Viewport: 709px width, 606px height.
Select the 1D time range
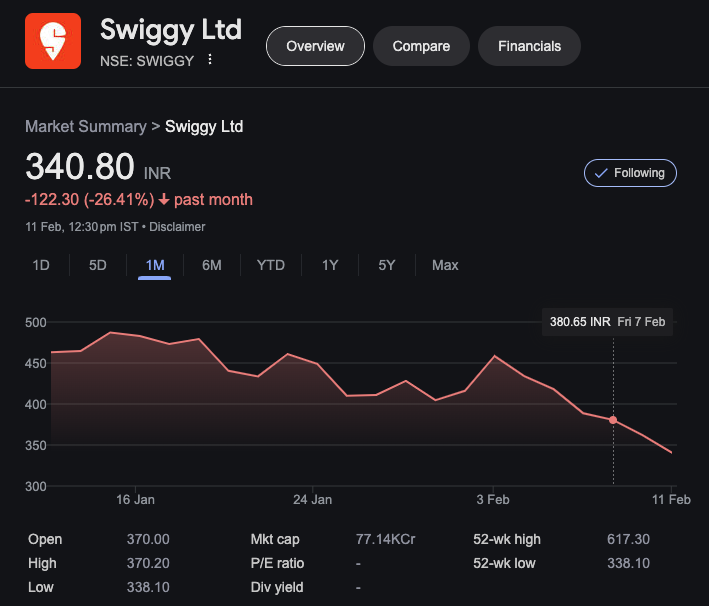tap(41, 265)
